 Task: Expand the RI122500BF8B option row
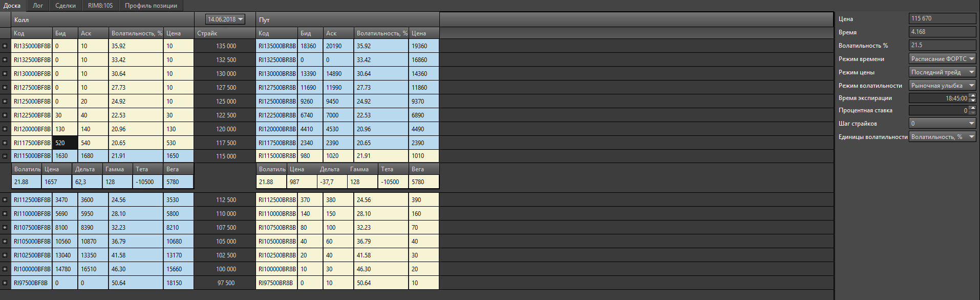(5, 115)
